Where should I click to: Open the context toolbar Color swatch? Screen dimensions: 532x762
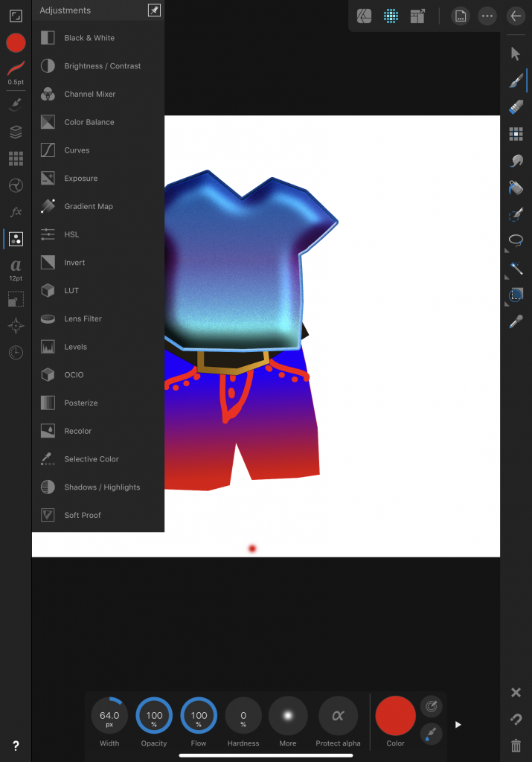(396, 715)
